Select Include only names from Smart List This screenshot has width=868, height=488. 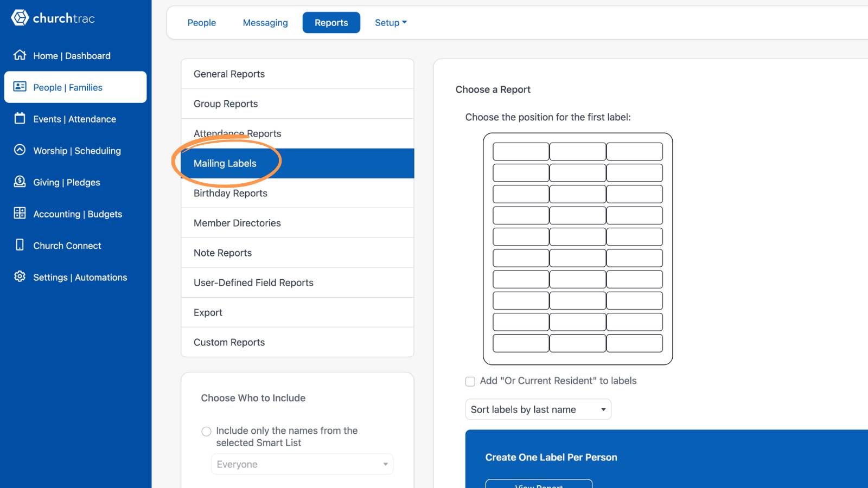click(x=206, y=432)
